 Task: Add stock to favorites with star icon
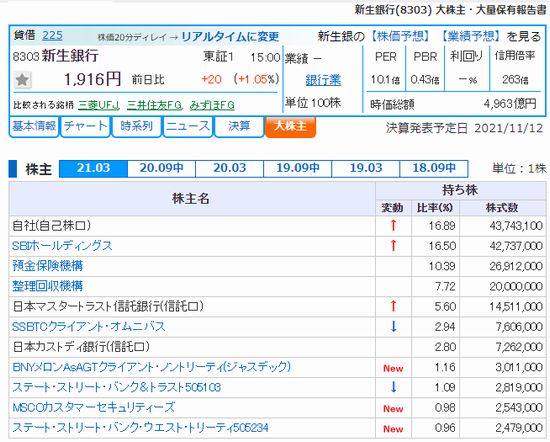22,80
